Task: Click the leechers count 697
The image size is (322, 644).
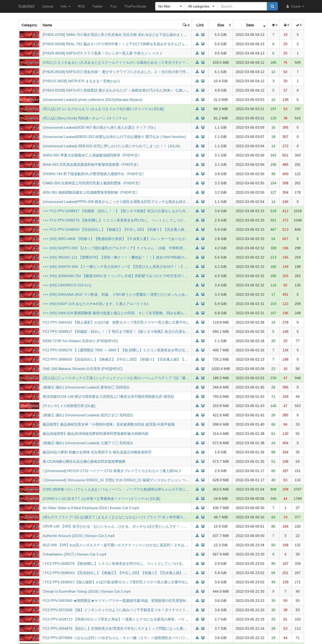Action: pyautogui.click(x=285, y=239)
